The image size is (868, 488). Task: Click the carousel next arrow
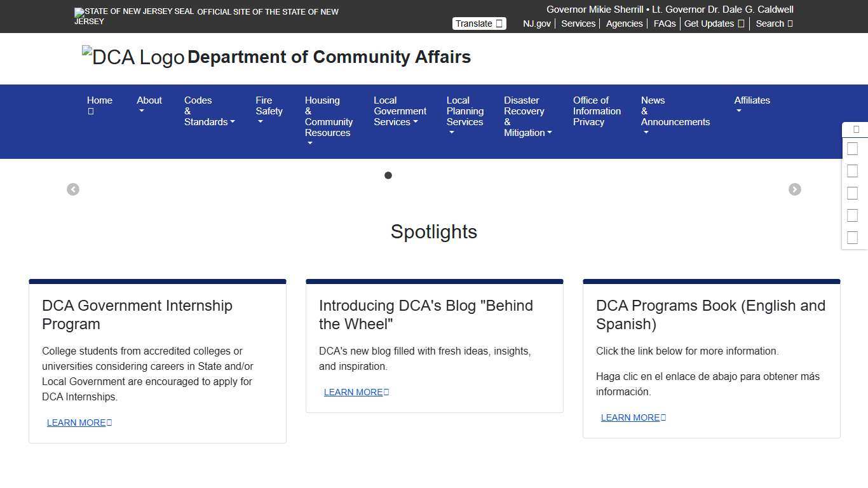pos(795,189)
